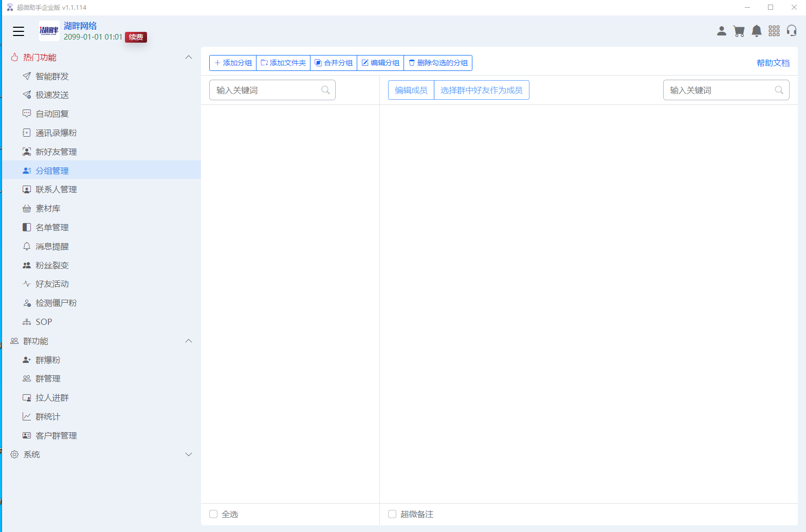Select 联系人管理 menu item
806x532 pixels.
tap(56, 189)
